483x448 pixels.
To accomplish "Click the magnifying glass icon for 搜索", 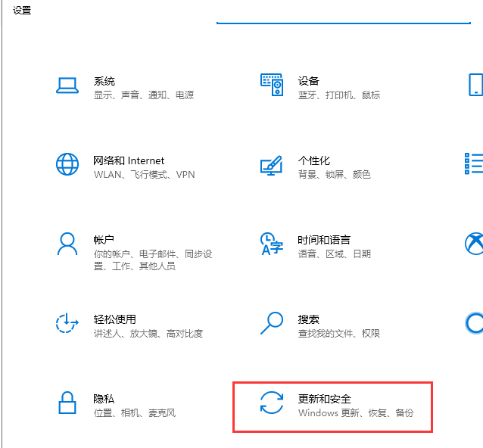I will pyautogui.click(x=271, y=323).
